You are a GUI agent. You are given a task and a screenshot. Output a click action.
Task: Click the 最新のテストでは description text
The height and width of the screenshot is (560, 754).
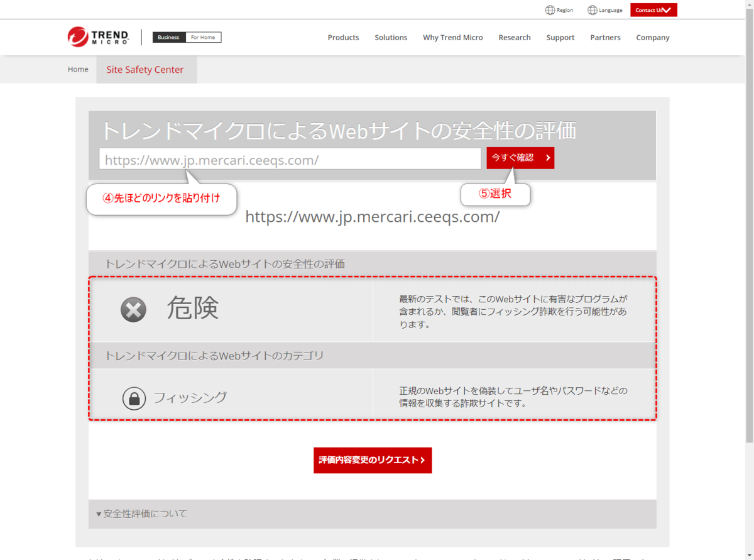click(513, 312)
